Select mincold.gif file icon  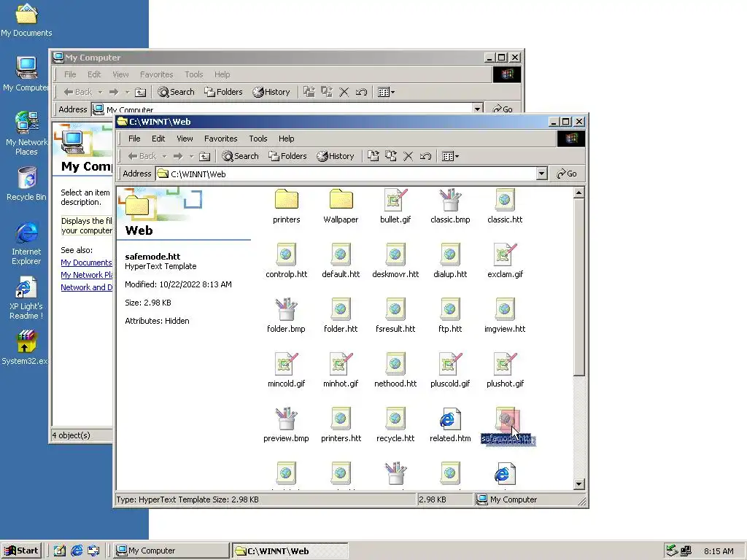[x=286, y=363]
